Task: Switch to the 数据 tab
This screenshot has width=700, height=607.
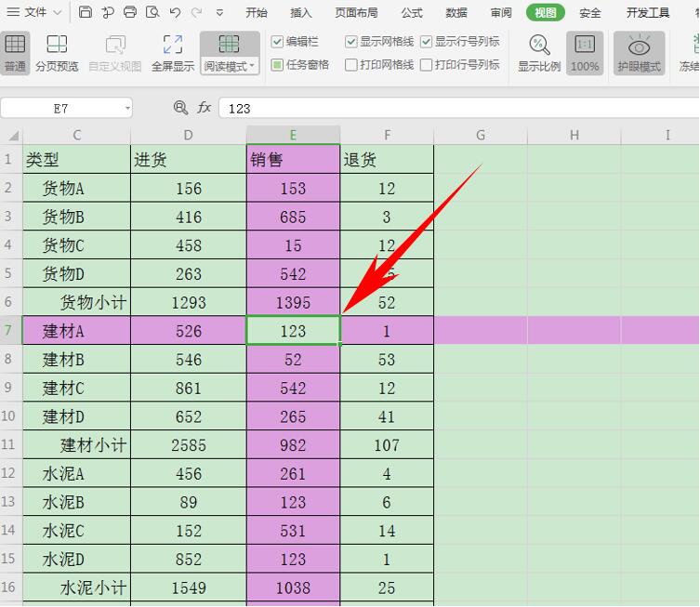Action: click(x=456, y=12)
